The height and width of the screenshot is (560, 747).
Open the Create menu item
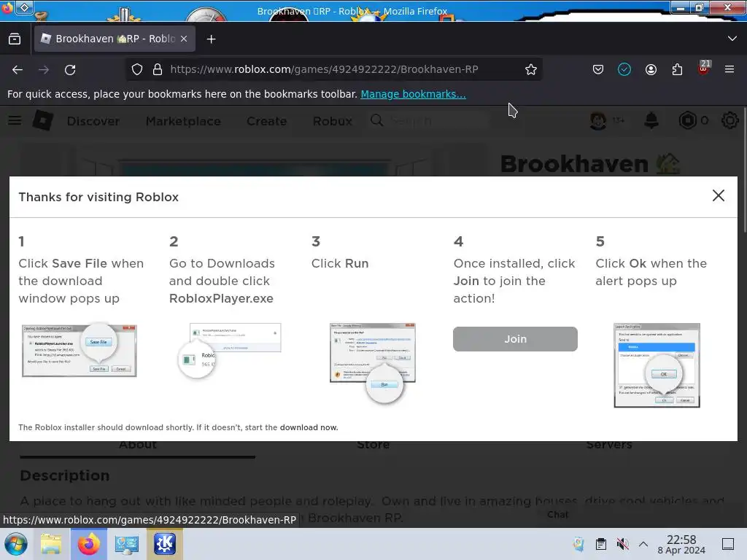click(267, 122)
